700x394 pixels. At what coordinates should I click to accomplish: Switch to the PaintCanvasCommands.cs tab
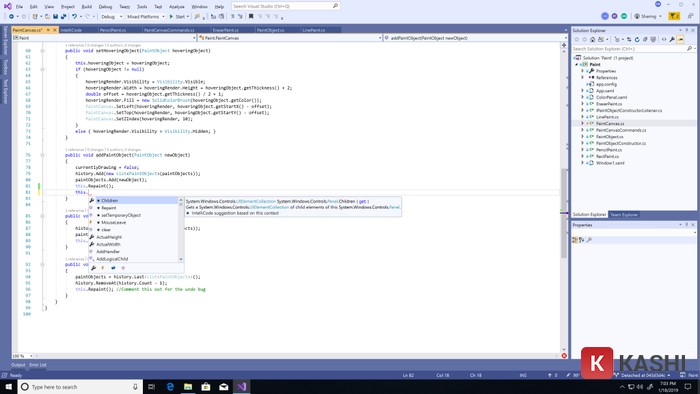pos(169,30)
